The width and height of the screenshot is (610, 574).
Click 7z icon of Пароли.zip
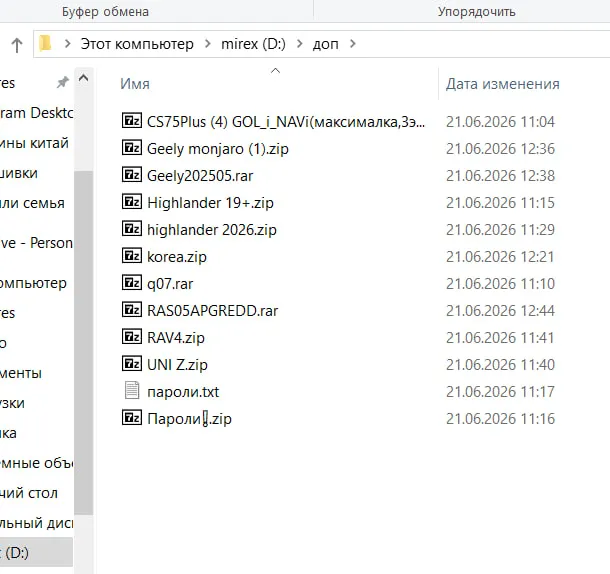tap(132, 417)
